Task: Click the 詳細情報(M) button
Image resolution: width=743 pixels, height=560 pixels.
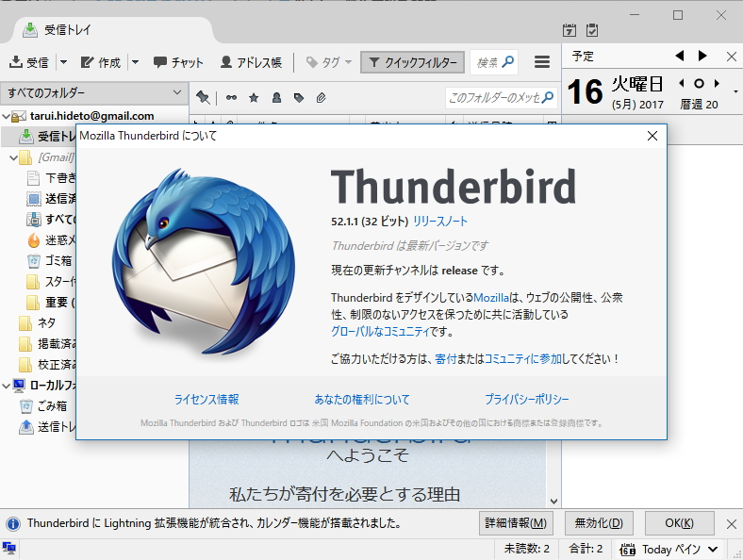Action: point(516,523)
